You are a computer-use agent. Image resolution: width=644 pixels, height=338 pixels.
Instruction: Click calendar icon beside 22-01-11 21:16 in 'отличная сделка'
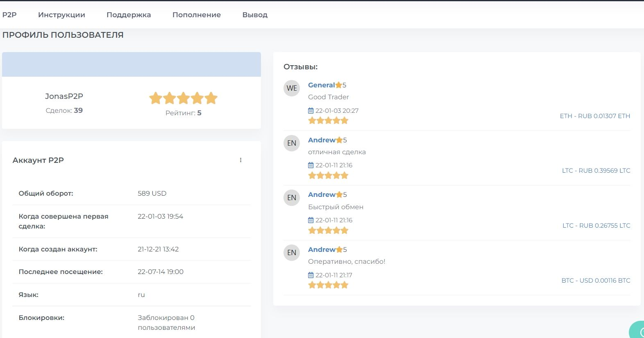point(311,165)
